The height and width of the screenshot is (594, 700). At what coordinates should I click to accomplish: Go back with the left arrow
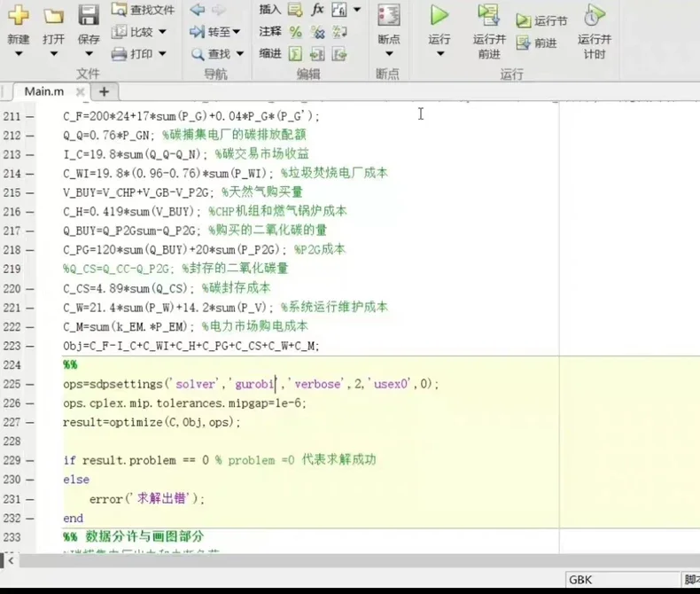pos(198,10)
